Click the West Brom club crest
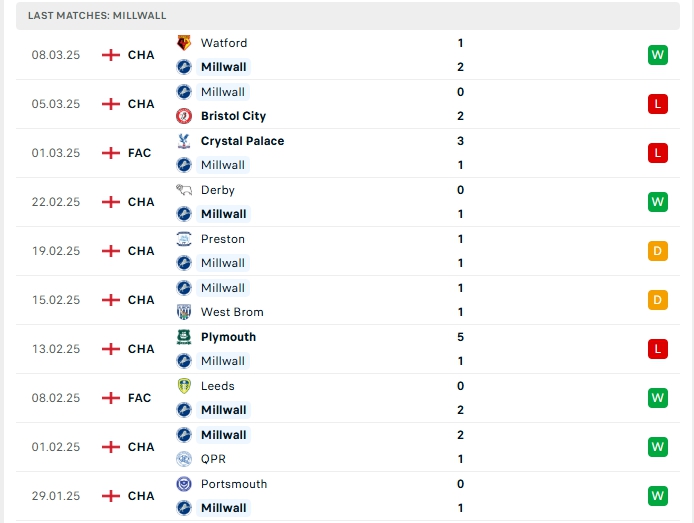This screenshot has width=694, height=523. [x=184, y=312]
